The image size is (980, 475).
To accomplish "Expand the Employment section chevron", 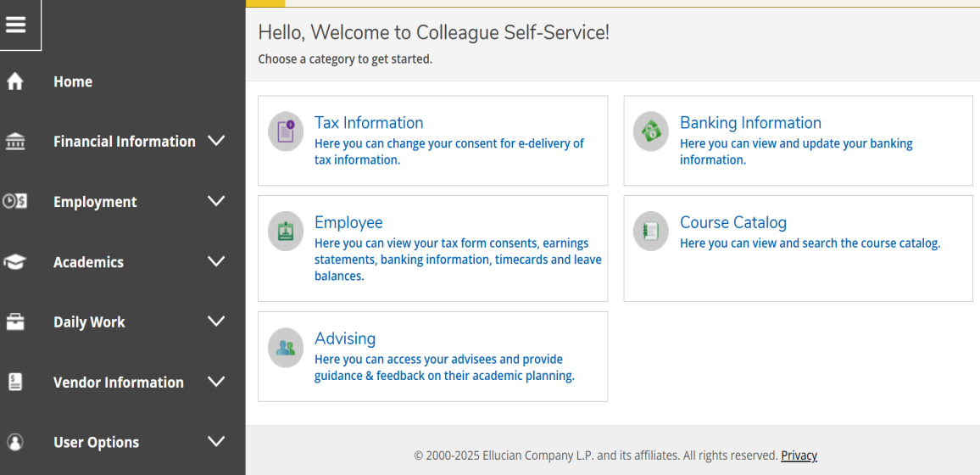I will 216,201.
